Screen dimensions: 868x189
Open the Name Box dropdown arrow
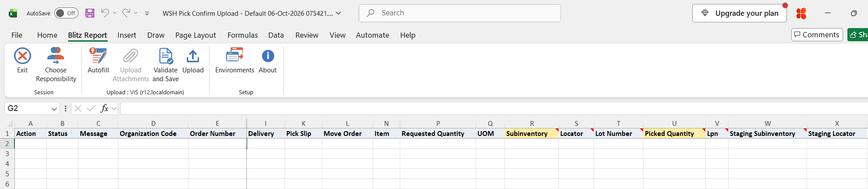54,109
